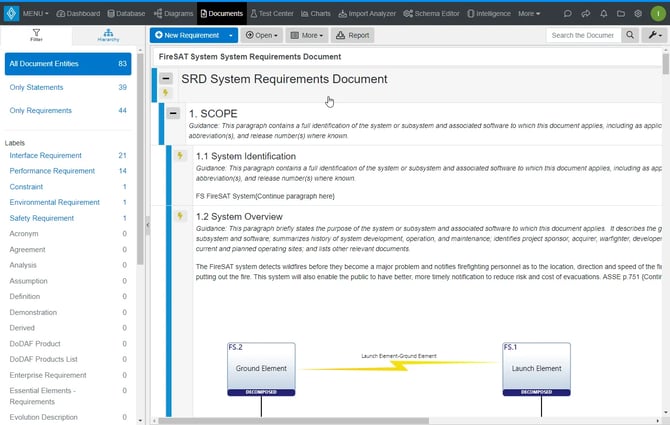
Task: Filter by Only Requirements
Action: 68,110
